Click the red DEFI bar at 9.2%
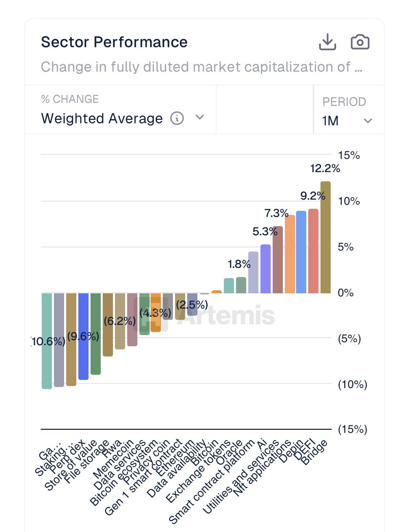Image resolution: width=409 pixels, height=532 pixels. pos(313,251)
